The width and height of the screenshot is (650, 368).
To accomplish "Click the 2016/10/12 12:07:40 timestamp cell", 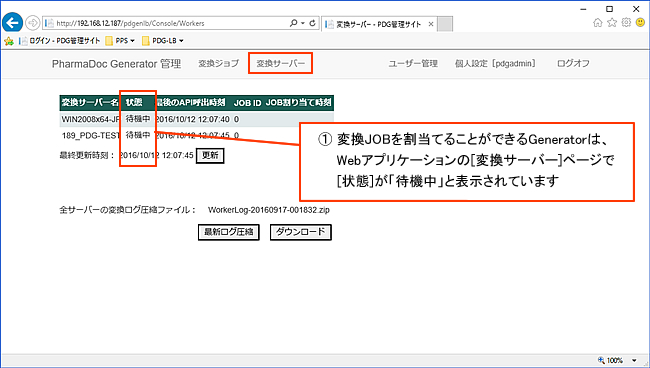I will (x=193, y=119).
